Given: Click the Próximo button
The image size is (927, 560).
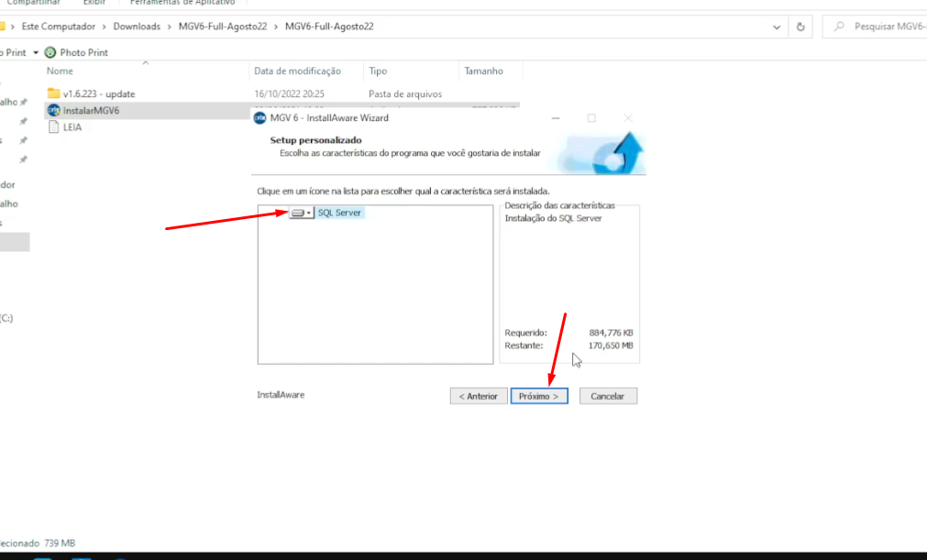Looking at the screenshot, I should click(x=539, y=396).
